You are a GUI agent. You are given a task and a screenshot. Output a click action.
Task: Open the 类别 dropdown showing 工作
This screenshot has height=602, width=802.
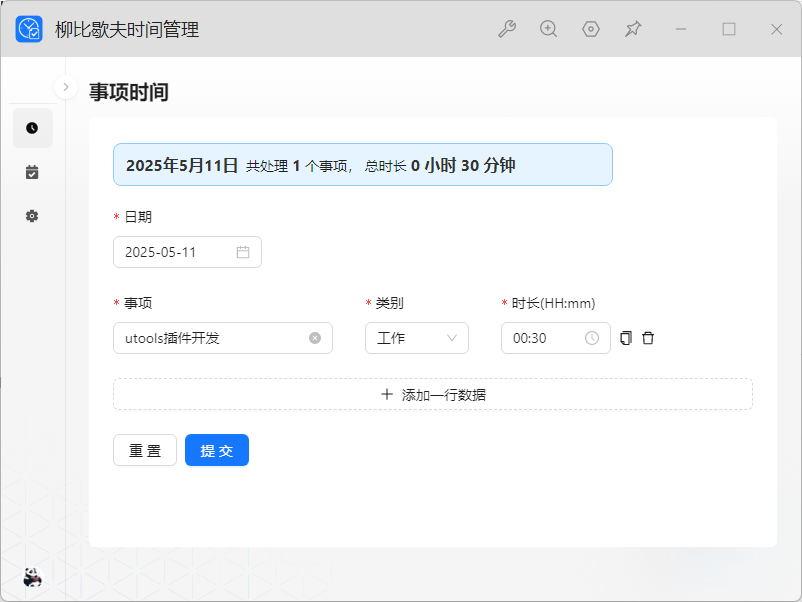pos(417,338)
